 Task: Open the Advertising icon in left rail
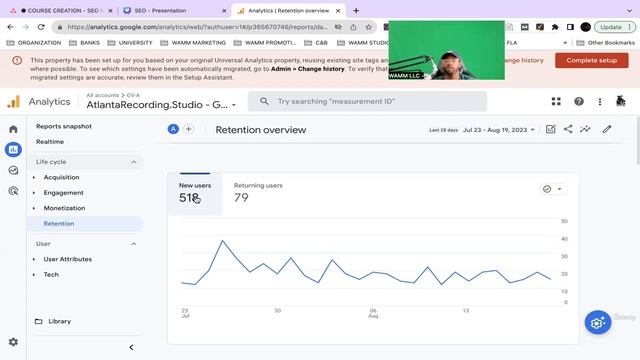coord(13,191)
